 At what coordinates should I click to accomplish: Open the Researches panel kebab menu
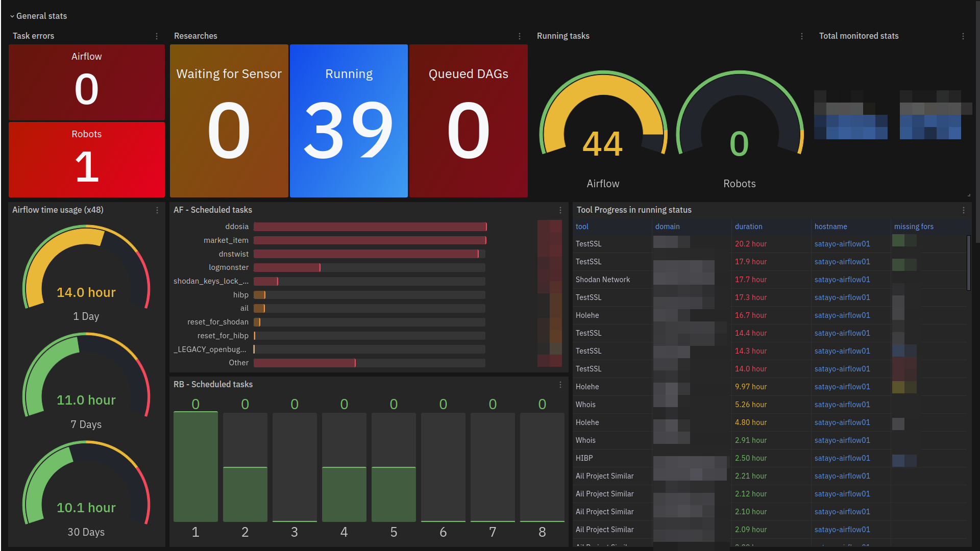[520, 36]
